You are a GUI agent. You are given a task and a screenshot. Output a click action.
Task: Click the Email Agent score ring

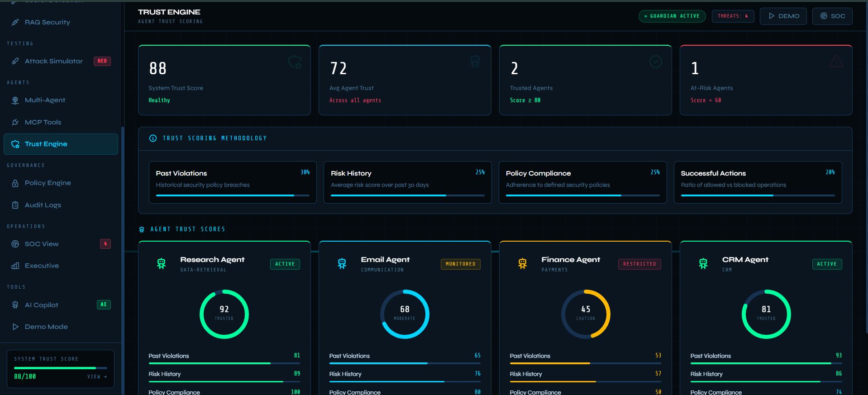[405, 314]
